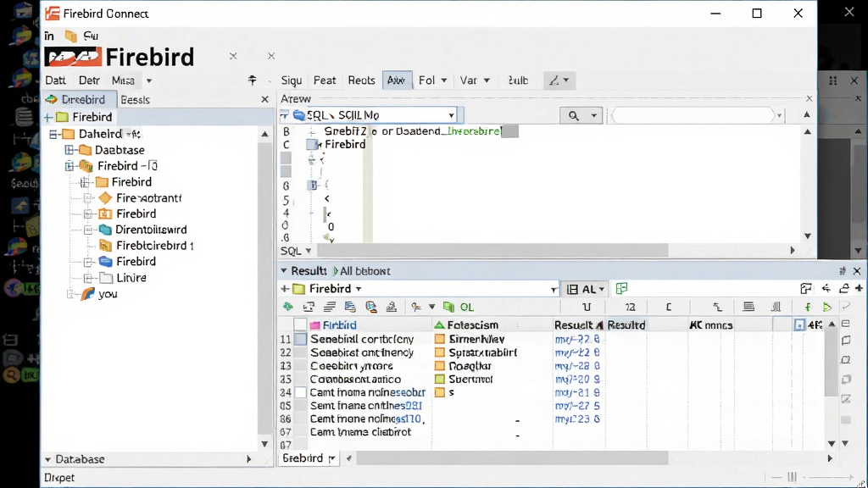Click the search input field in the SQL bar

[x=693, y=115]
